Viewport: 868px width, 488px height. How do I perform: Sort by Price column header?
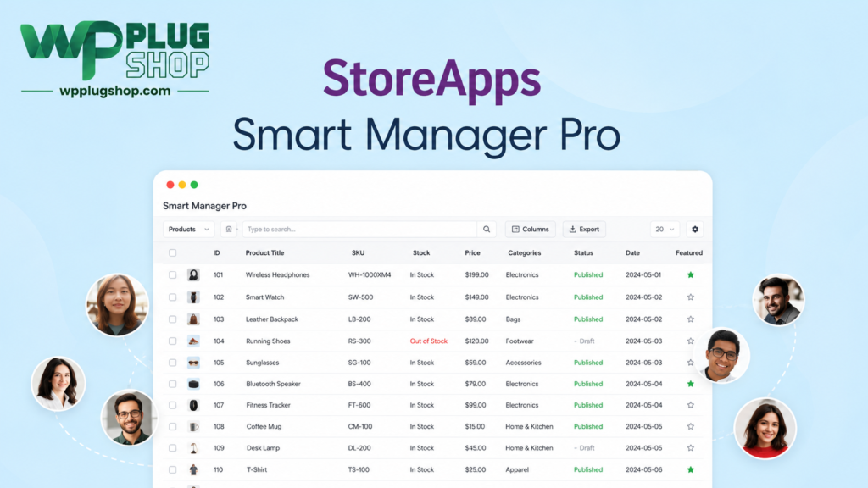472,252
